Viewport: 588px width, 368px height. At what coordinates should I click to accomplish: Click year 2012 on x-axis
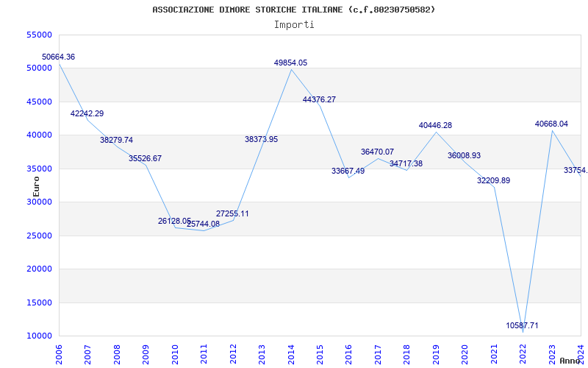tap(233, 355)
